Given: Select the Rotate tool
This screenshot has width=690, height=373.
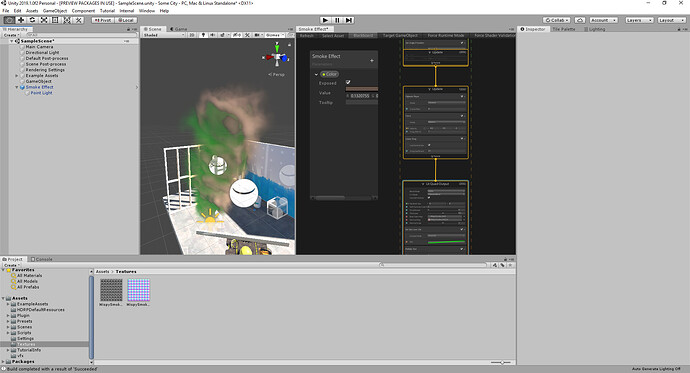Looking at the screenshot, I should pos(32,20).
